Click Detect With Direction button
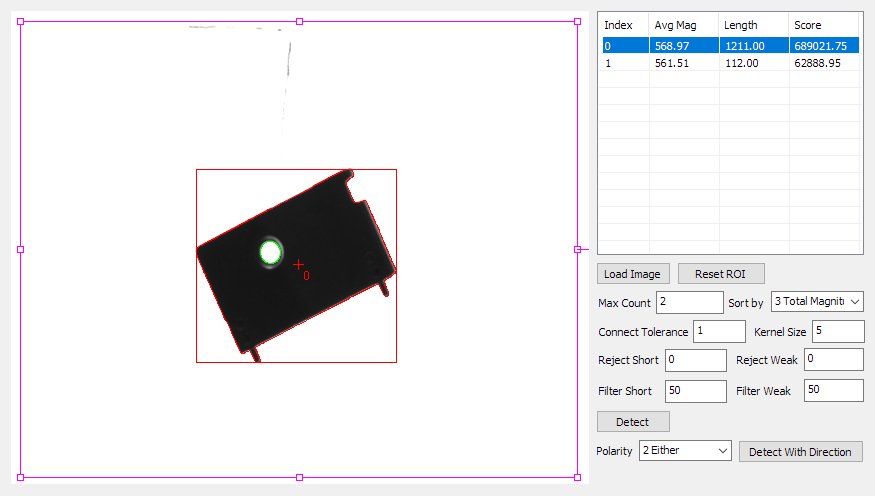The width and height of the screenshot is (875, 496). pyautogui.click(x=800, y=451)
